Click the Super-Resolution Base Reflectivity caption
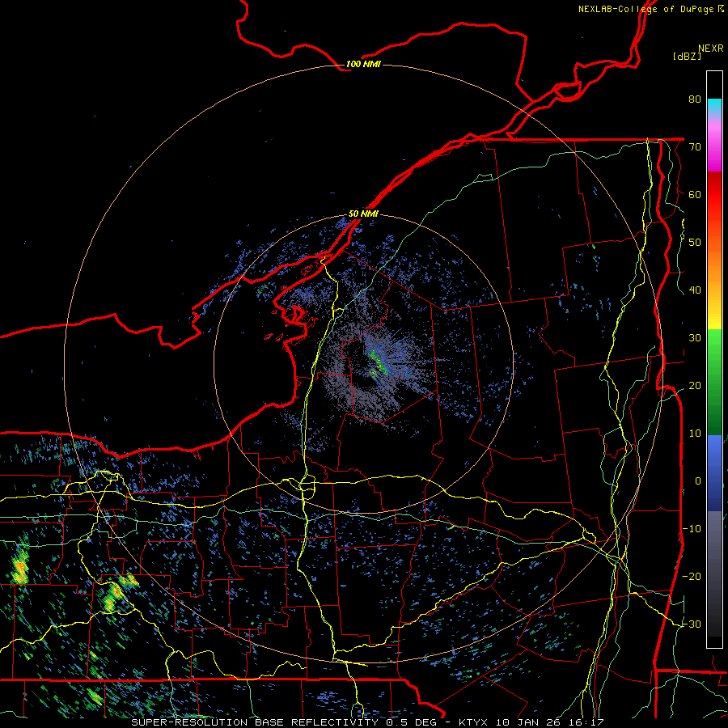 [x=255, y=722]
